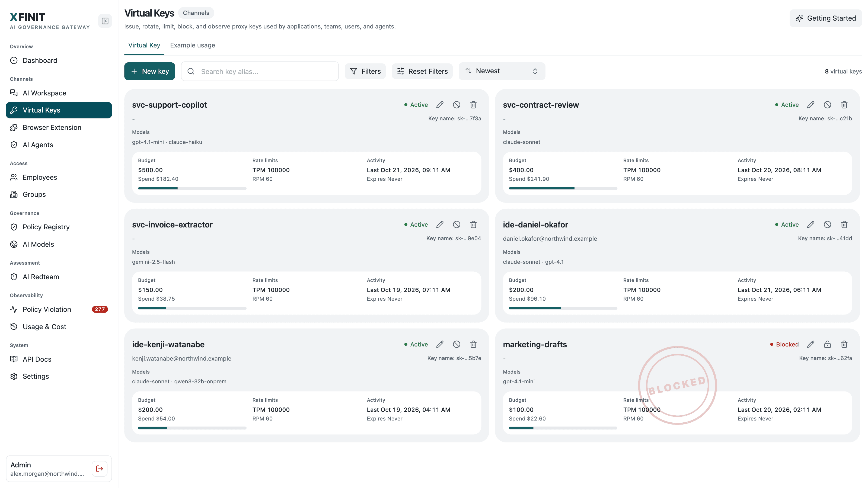
Task: Delete the ide-daniel-okafor key
Action: coord(844,225)
